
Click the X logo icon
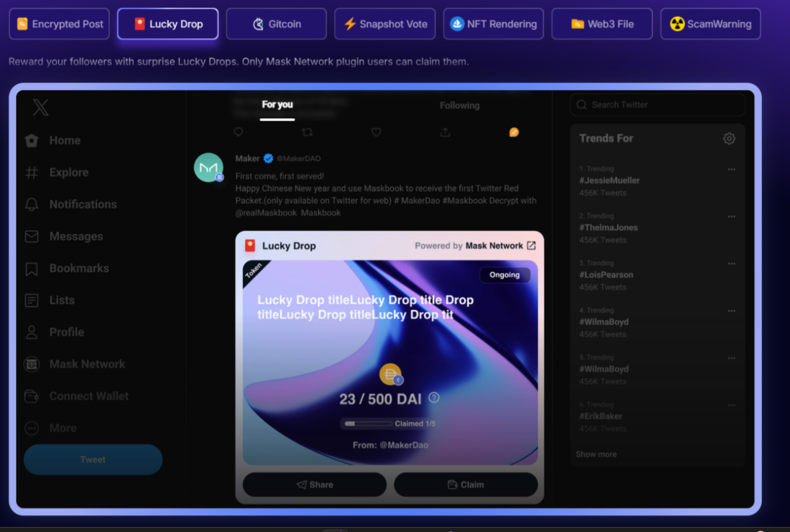pos(41,108)
